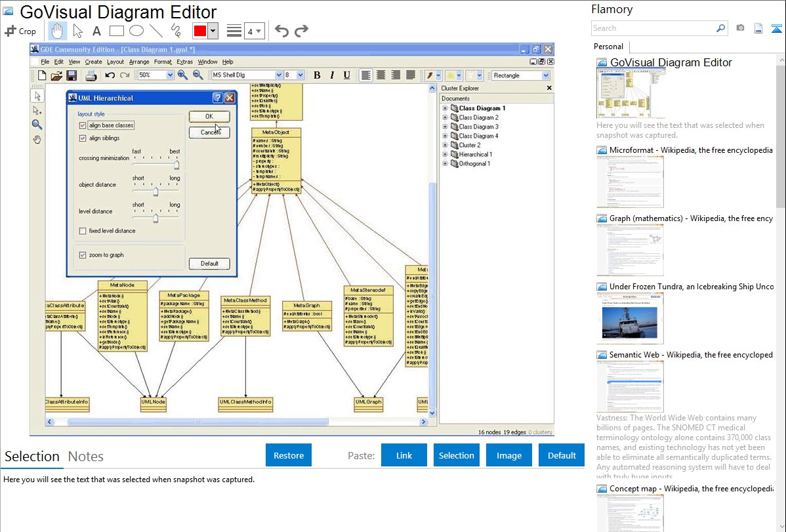Viewport: 786px width, 532px height.
Task: Click the line thickness icon
Action: coord(234,31)
